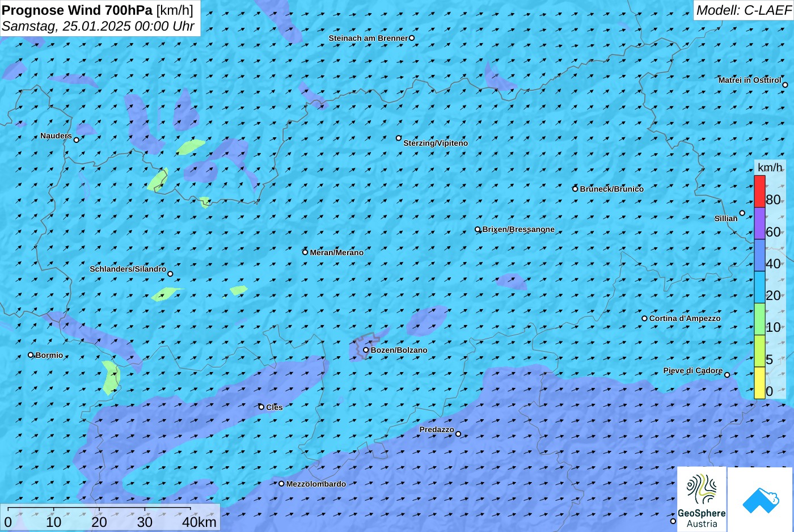
Task: Click the blue cloud arrow logo
Action: (761, 500)
